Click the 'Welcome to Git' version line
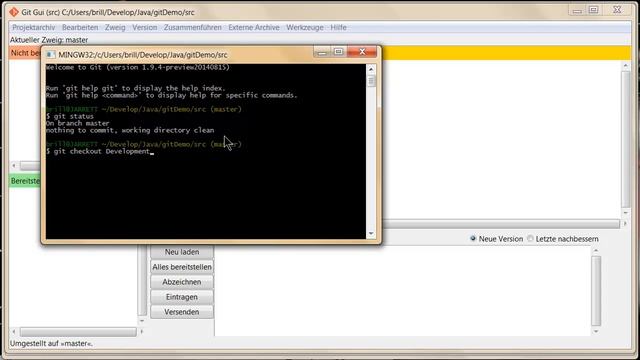 tap(138, 67)
